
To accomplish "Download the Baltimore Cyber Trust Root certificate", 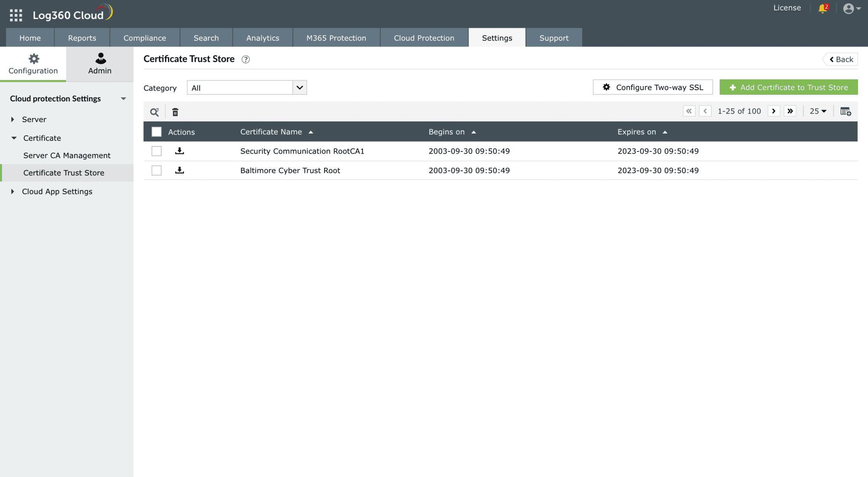I will click(180, 170).
